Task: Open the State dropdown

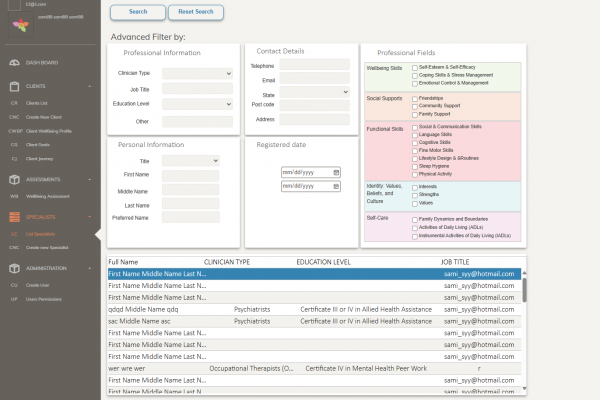Action: pyautogui.click(x=314, y=92)
